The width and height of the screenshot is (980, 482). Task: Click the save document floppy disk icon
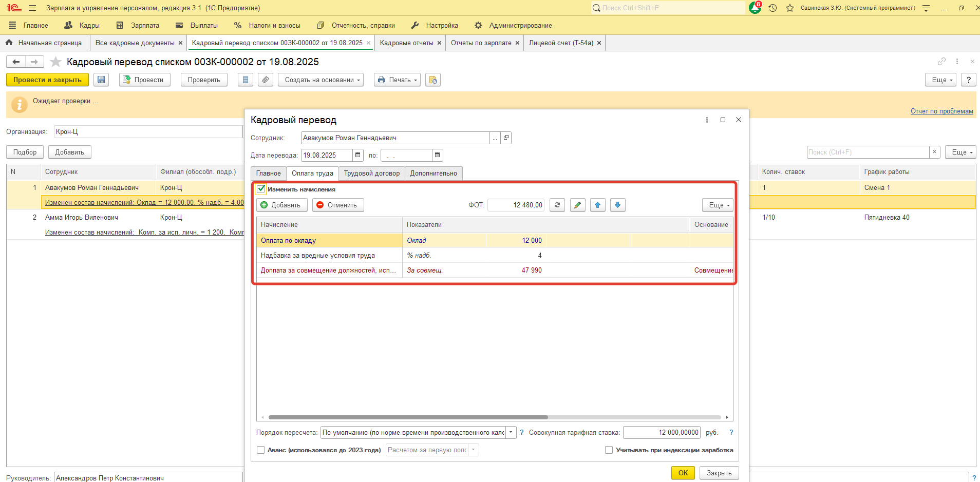point(101,80)
